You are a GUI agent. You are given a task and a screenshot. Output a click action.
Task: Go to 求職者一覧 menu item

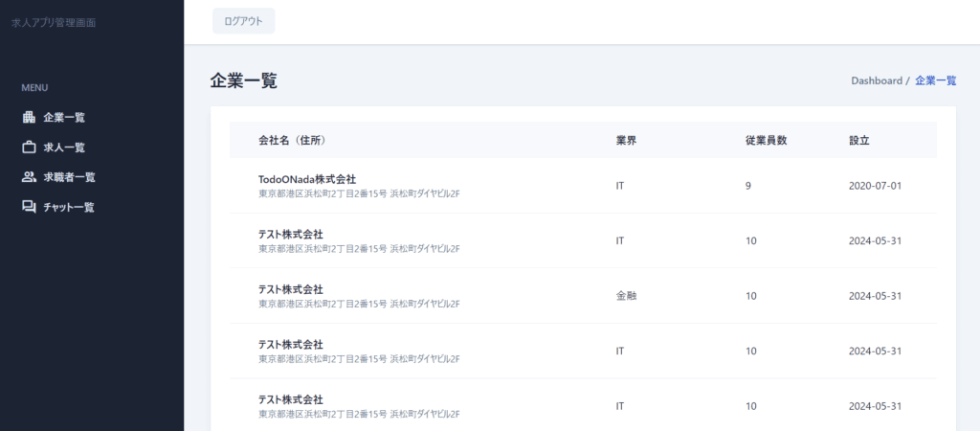pos(69,177)
